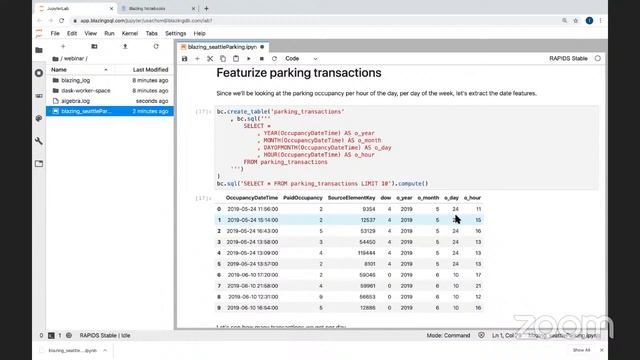This screenshot has width=640, height=360.
Task: Open the Chrome three-dot menu
Action: (x=600, y=20)
